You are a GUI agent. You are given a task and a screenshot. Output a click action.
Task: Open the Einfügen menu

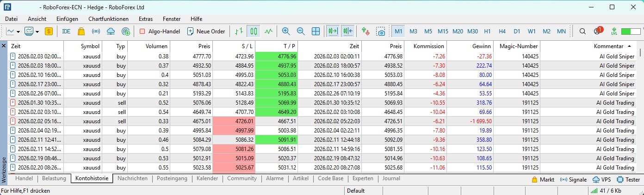67,19
